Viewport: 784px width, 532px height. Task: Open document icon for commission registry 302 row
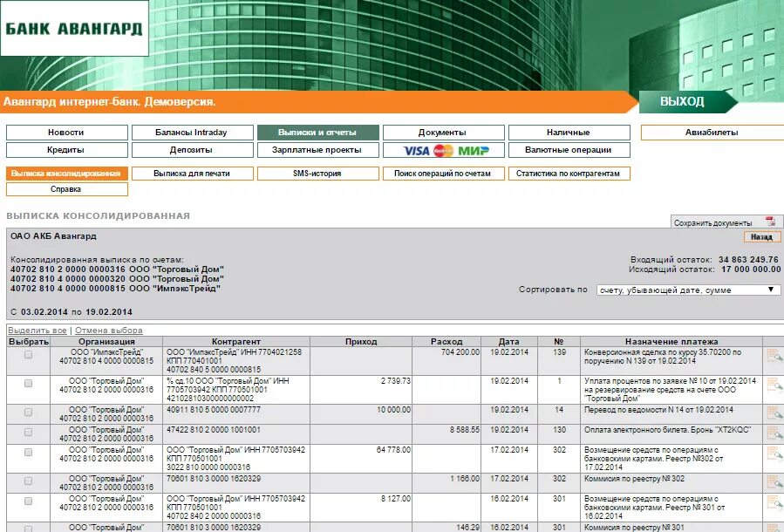774,482
